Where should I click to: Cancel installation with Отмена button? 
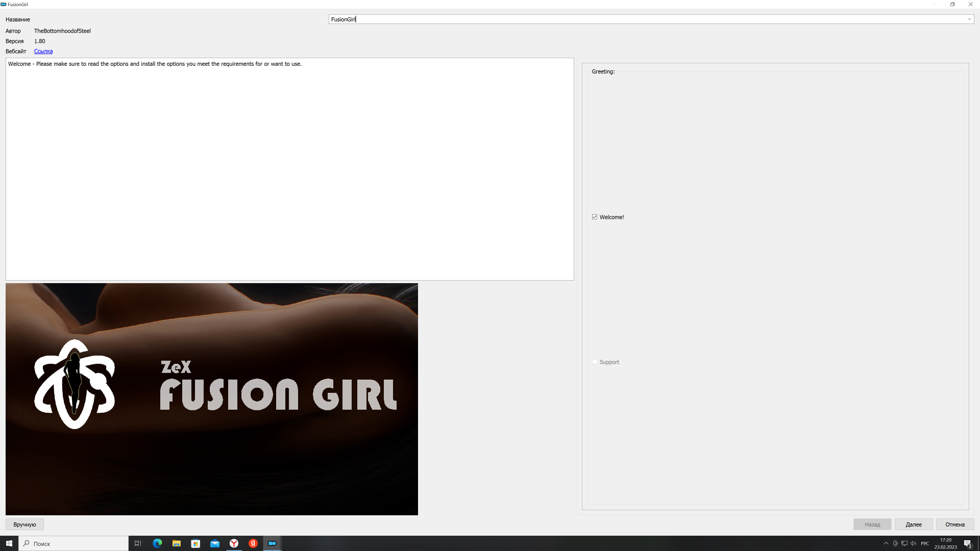954,524
